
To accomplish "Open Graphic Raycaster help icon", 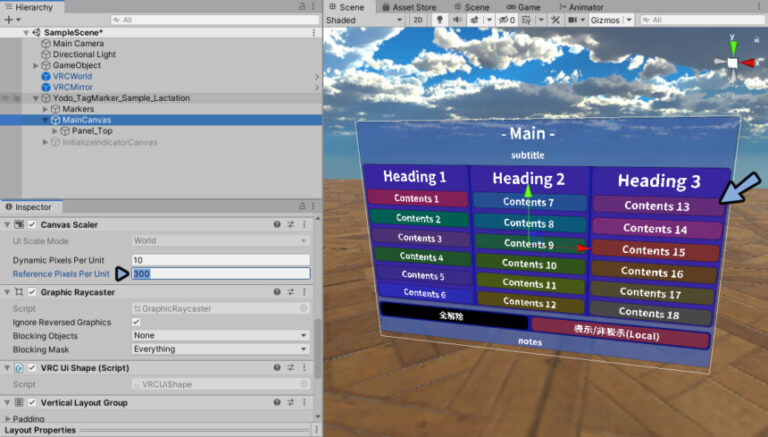I will click(x=277, y=292).
